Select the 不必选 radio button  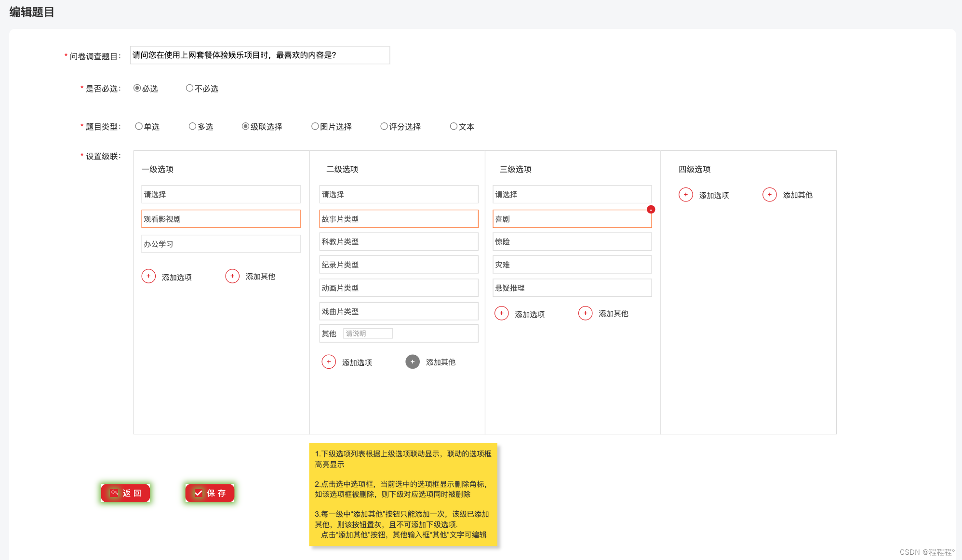[x=189, y=88]
